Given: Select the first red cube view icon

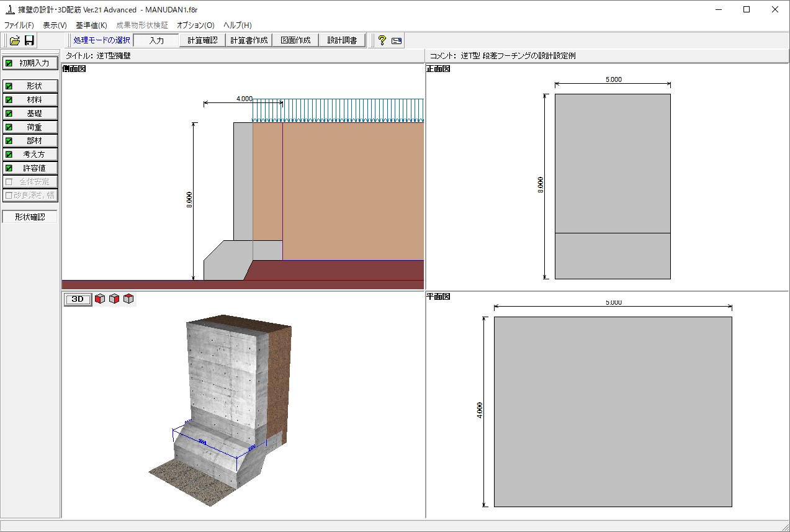Looking at the screenshot, I should [100, 299].
